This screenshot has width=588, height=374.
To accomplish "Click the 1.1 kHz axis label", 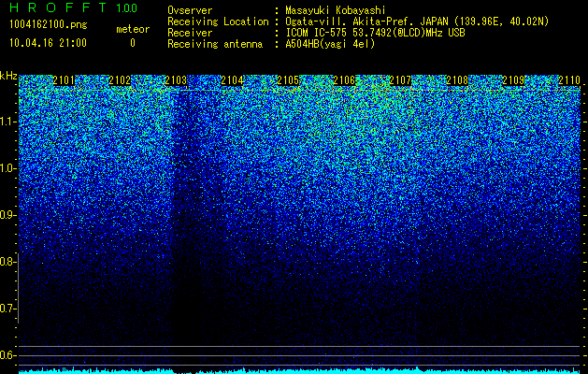I will click(7, 122).
